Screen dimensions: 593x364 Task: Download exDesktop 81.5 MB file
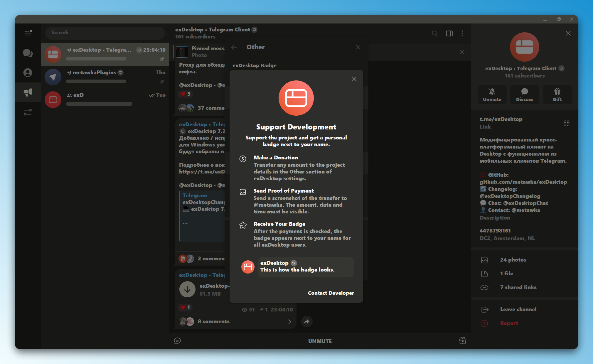[187, 289]
